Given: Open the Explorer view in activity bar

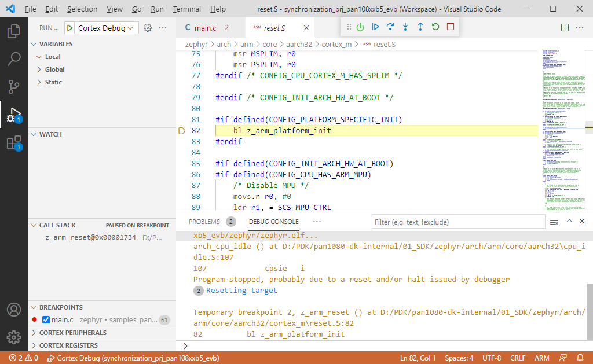Looking at the screenshot, I should tap(14, 31).
